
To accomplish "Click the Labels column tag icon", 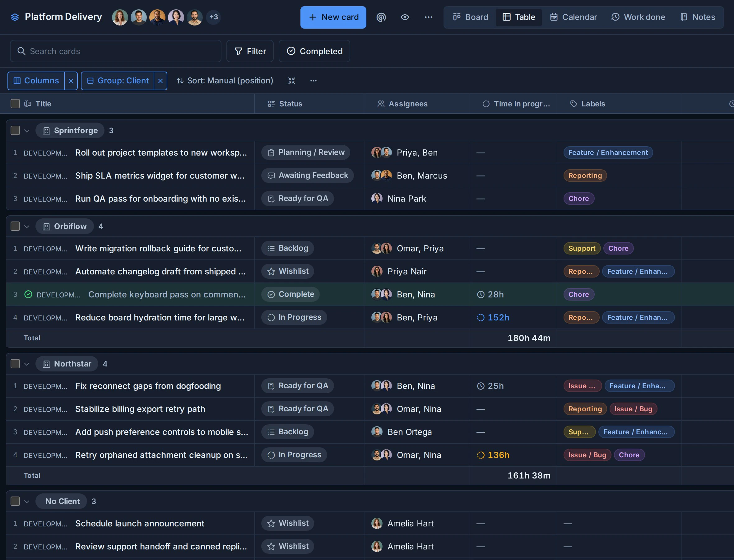I will pyautogui.click(x=574, y=104).
